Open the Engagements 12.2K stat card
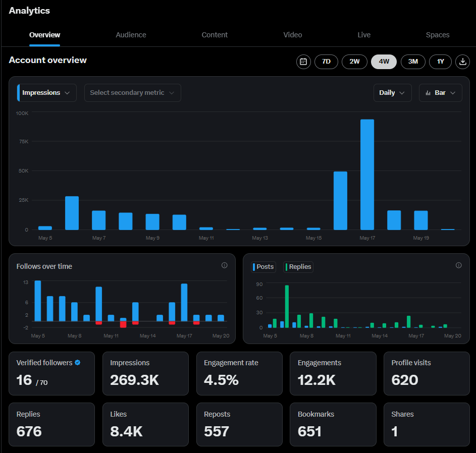The height and width of the screenshot is (453, 476). (333, 373)
